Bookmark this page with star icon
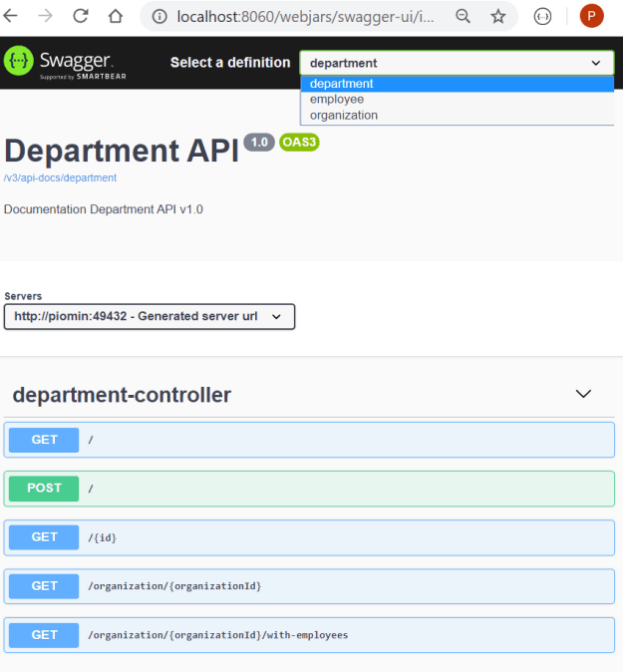Viewport: 623px width, 672px height. [x=497, y=17]
